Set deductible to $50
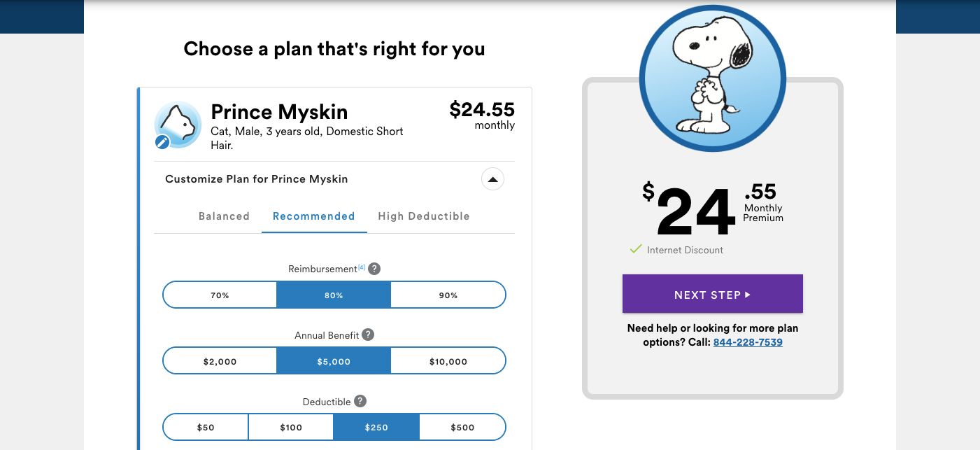Screen dimensions: 980x450 tap(206, 428)
